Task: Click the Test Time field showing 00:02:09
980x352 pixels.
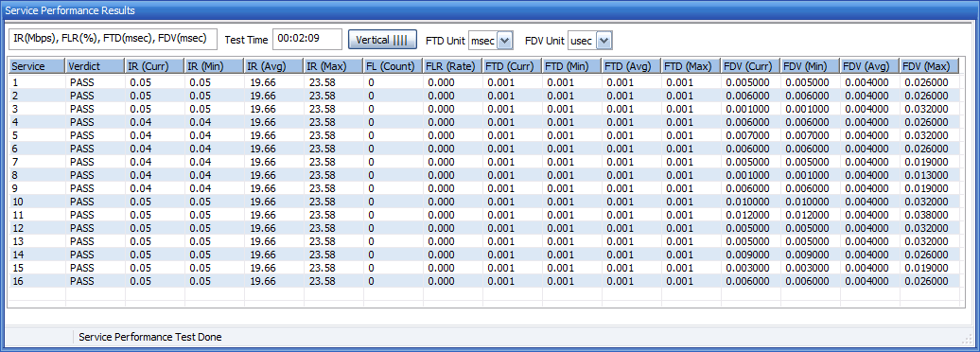Action: click(307, 39)
